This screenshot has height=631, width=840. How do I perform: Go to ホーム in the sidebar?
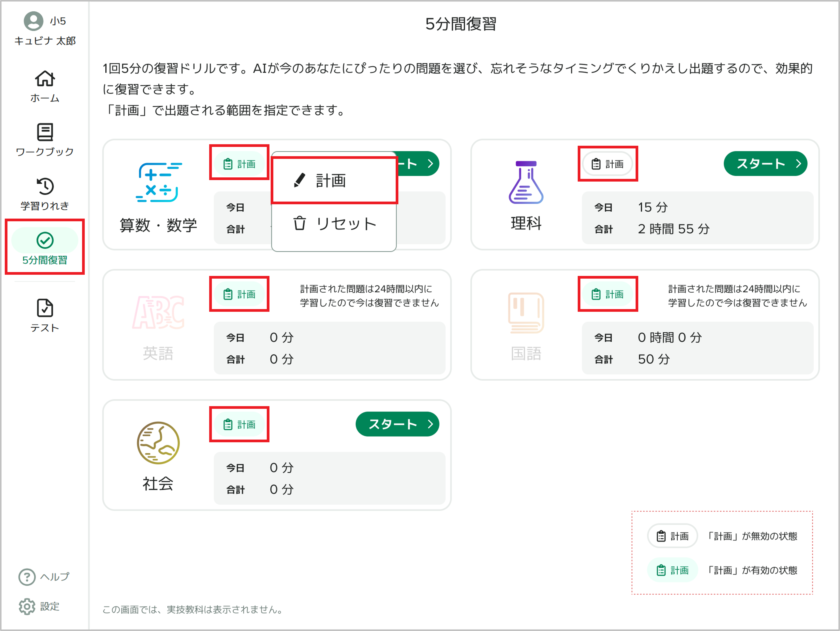pyautogui.click(x=45, y=87)
